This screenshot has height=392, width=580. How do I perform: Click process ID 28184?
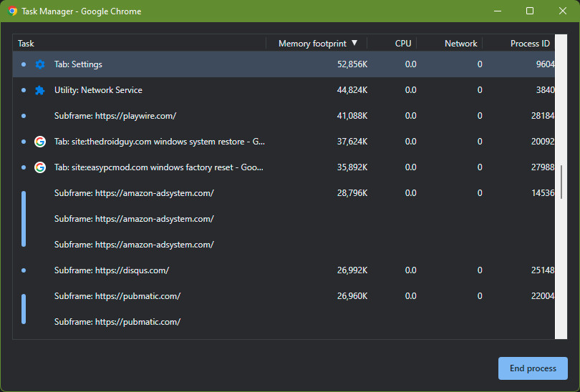click(543, 116)
